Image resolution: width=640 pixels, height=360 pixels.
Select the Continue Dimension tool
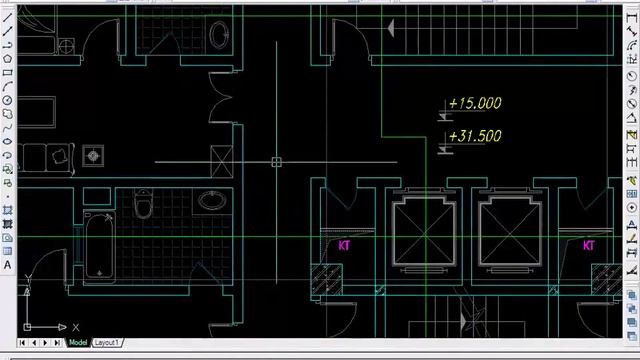[x=632, y=163]
